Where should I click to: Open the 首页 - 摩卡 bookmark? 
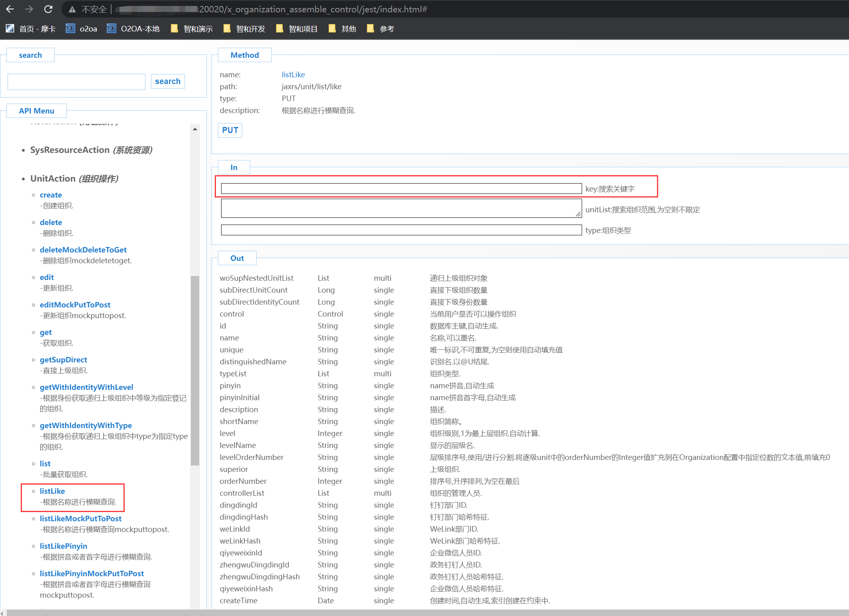[x=31, y=29]
